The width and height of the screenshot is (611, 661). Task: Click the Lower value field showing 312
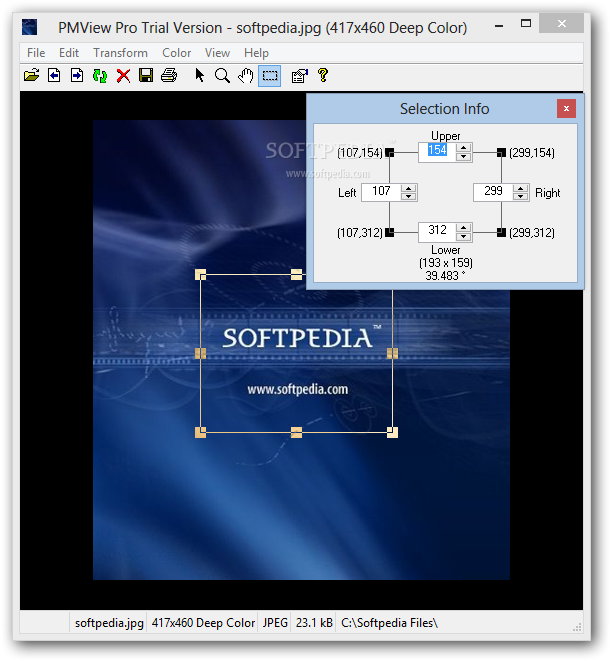[x=437, y=231]
